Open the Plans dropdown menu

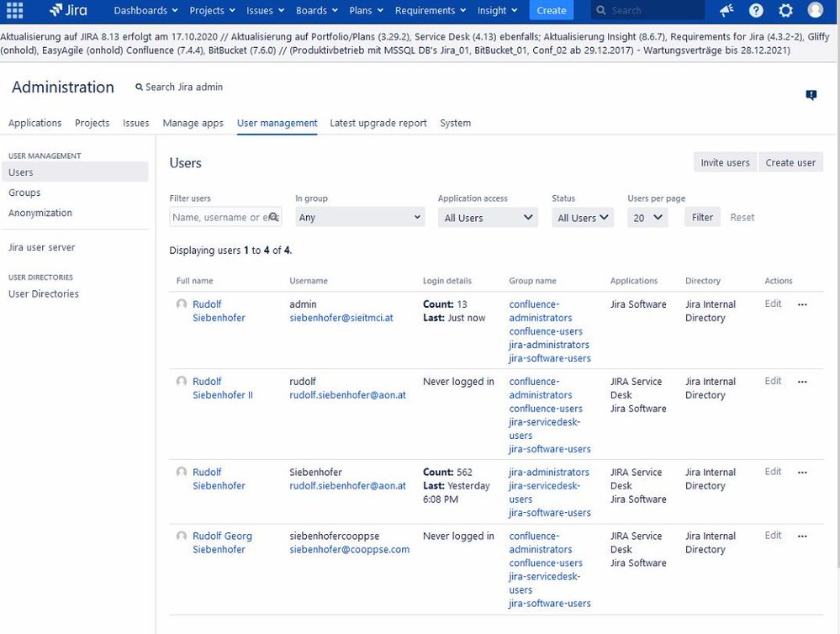click(366, 10)
